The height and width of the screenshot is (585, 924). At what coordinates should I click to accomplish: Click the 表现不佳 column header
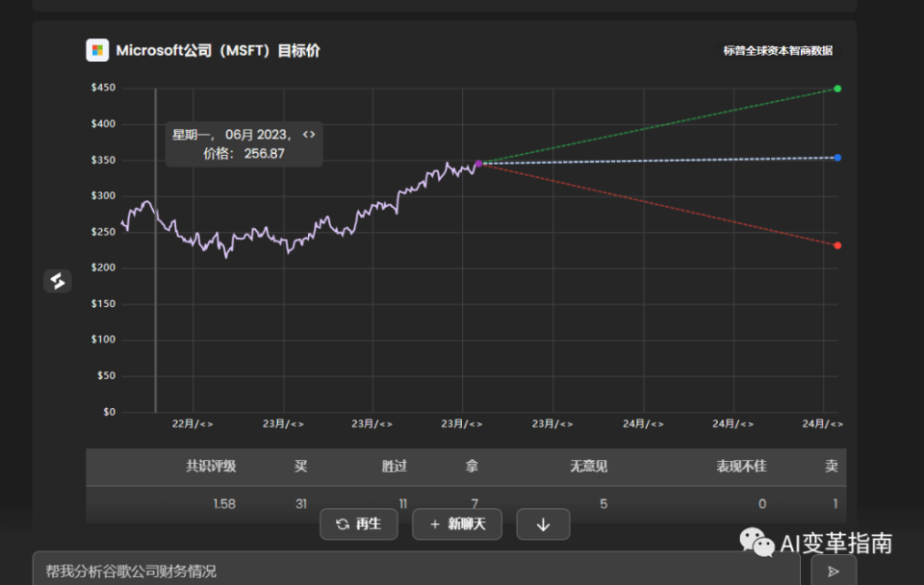(741, 467)
